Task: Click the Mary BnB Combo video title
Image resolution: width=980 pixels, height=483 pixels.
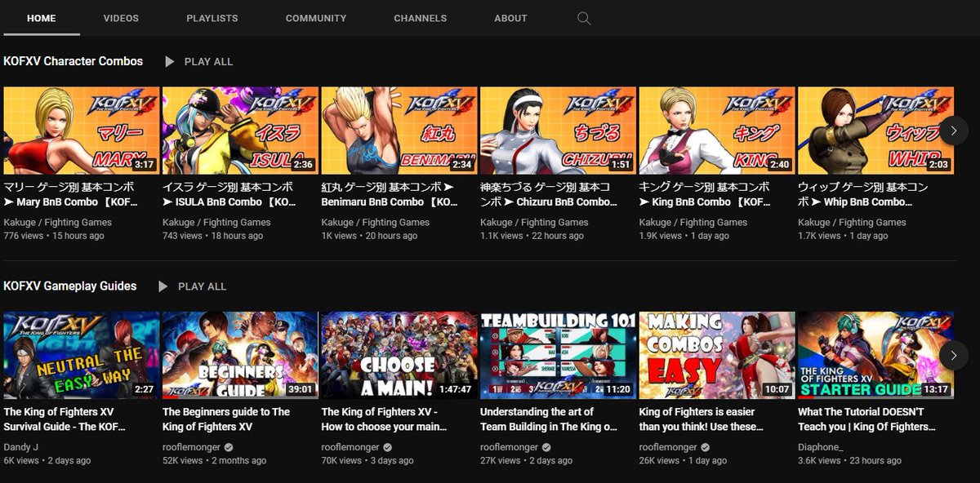Action: 71,194
